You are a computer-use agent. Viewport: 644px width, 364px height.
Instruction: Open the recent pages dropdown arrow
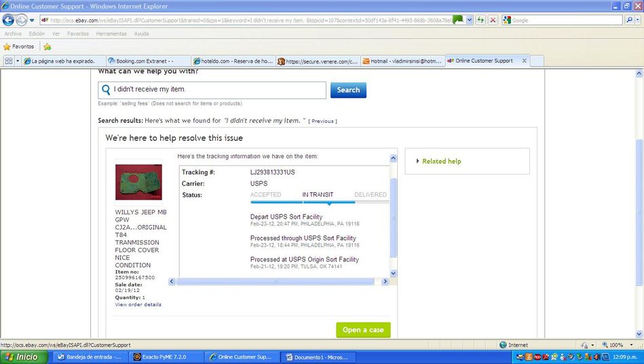(x=32, y=20)
